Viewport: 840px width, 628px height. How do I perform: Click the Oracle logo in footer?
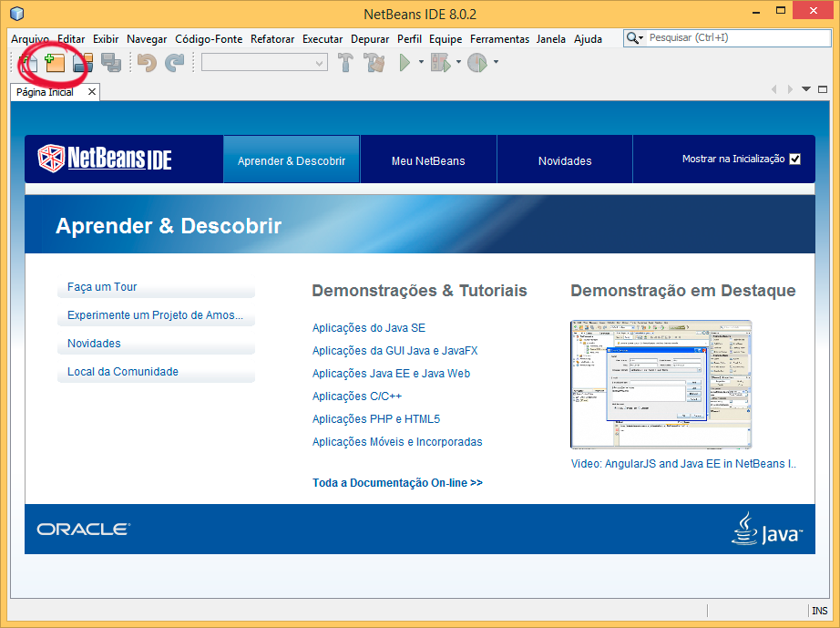pyautogui.click(x=84, y=530)
